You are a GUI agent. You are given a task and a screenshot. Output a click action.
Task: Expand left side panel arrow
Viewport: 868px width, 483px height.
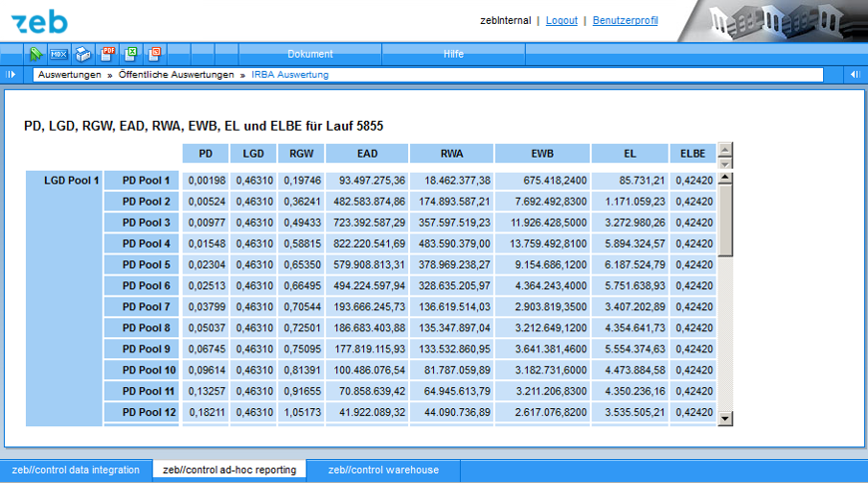point(11,75)
